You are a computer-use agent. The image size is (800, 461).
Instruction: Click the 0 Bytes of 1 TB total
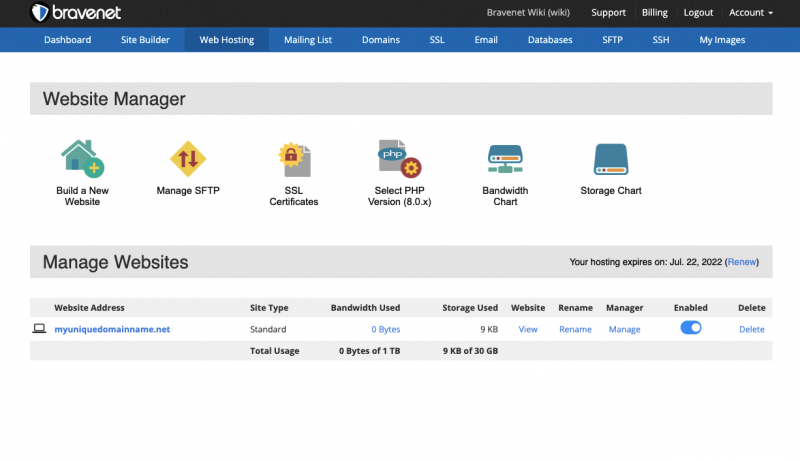(369, 351)
